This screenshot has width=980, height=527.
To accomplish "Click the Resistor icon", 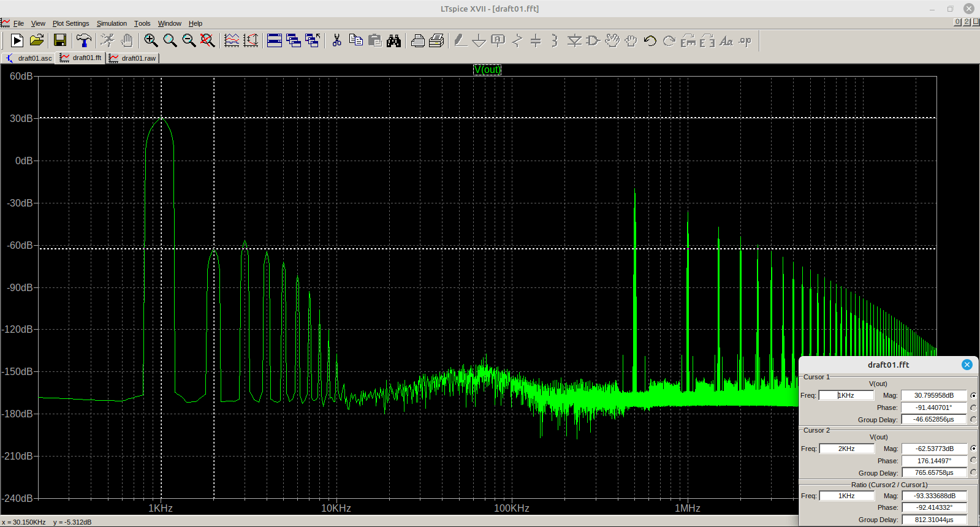I will [x=517, y=40].
